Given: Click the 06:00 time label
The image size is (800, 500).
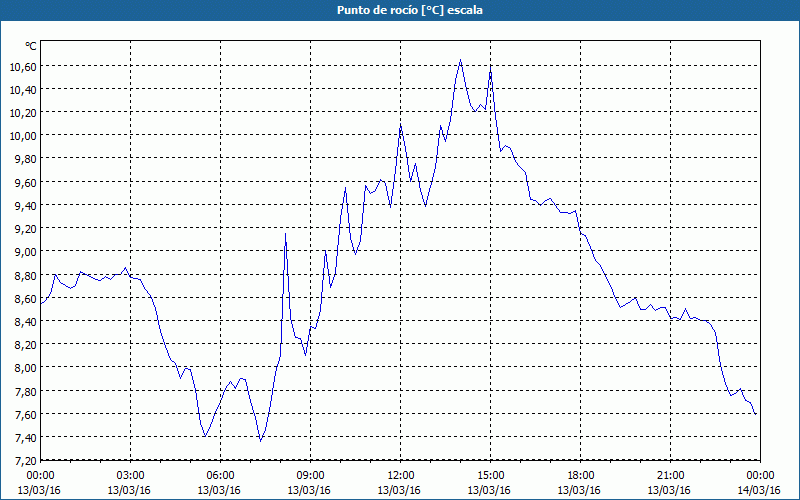Looking at the screenshot, I should 220,476.
